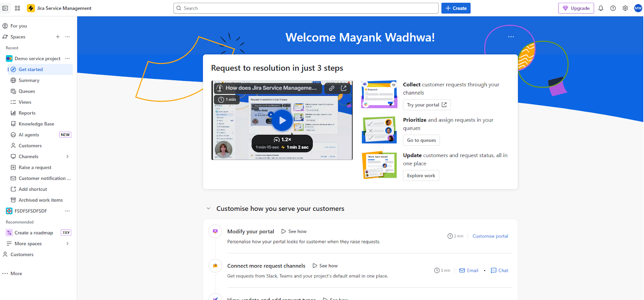Image resolution: width=644 pixels, height=300 pixels.
Task: Copy the video link via chain icon
Action: pos(331,88)
